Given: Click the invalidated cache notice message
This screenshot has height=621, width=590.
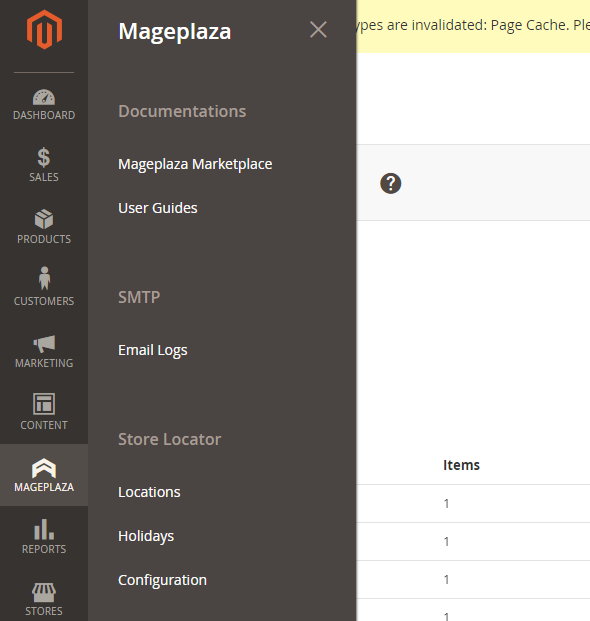Looking at the screenshot, I should 473,25.
